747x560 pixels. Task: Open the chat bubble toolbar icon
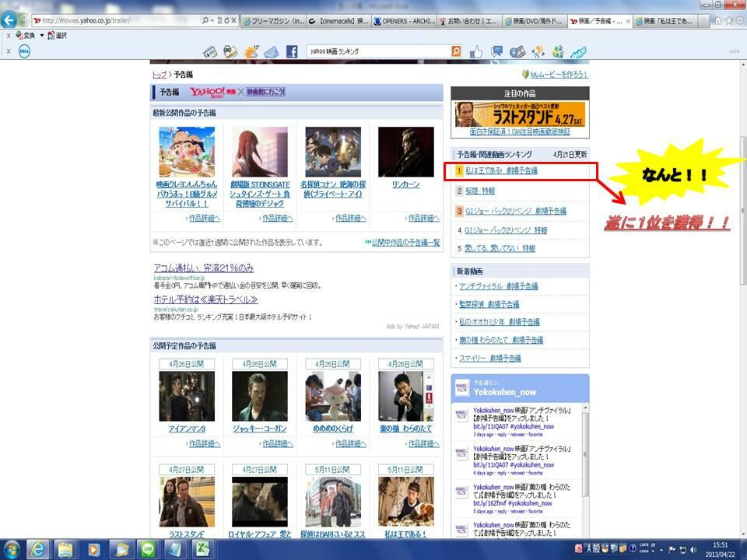496,51
